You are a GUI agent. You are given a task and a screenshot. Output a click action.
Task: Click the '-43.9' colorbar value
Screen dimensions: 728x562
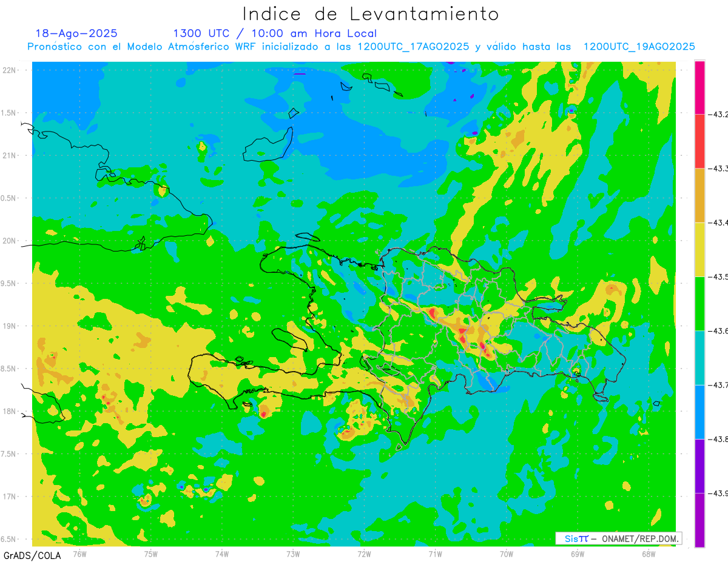tap(718, 492)
